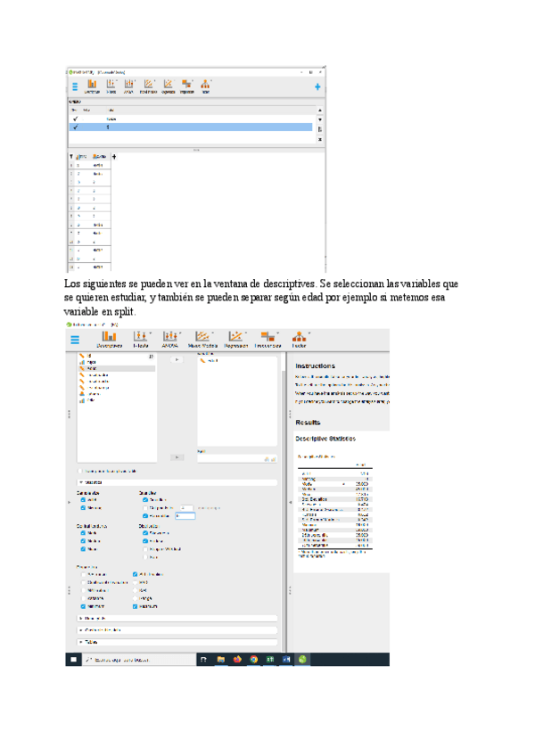
Task: Enable the IQR checkbox
Action: 135,590
